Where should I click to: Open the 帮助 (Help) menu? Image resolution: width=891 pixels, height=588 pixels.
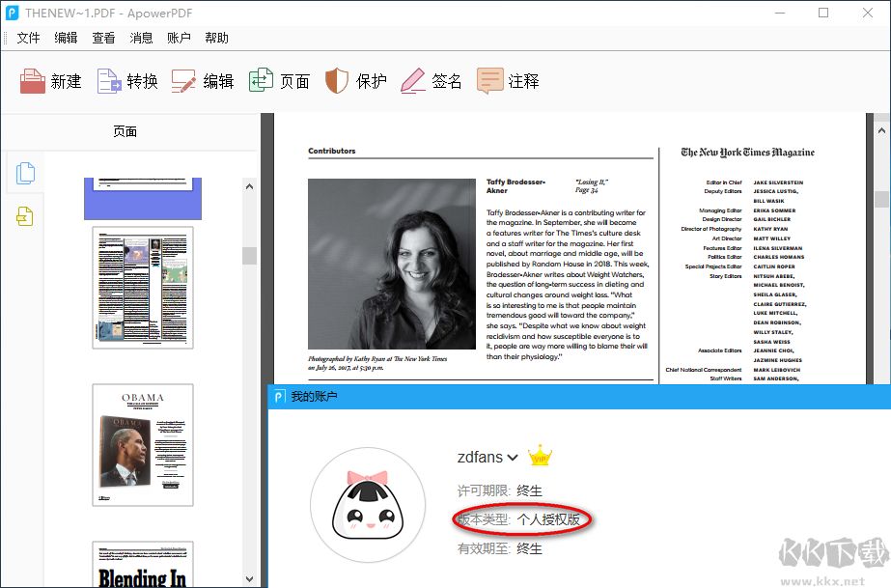pos(217,37)
